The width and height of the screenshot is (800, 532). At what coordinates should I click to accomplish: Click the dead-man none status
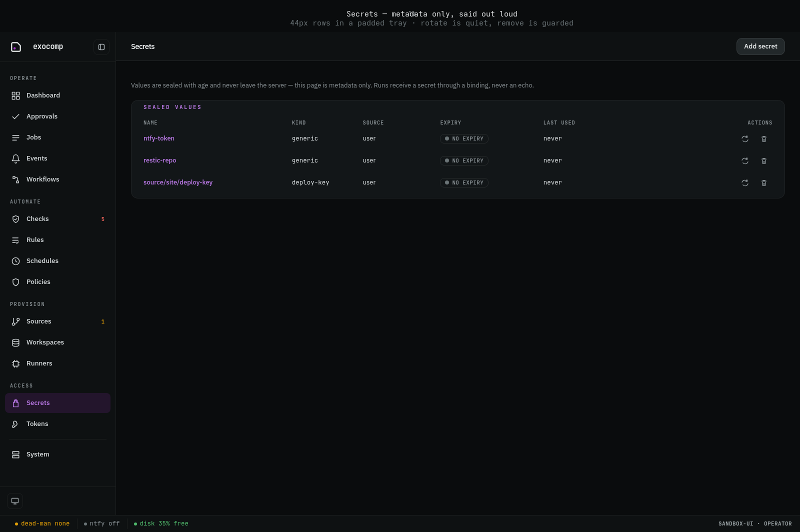point(42,523)
